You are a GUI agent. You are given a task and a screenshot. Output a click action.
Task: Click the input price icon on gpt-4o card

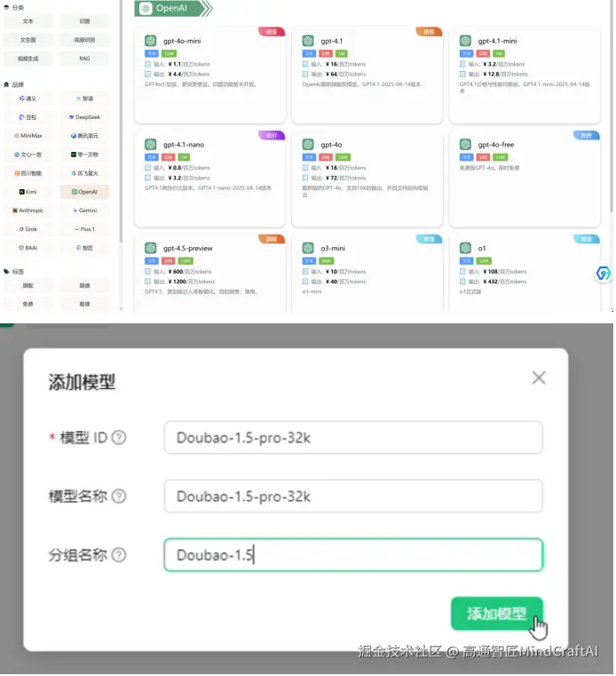coord(305,168)
